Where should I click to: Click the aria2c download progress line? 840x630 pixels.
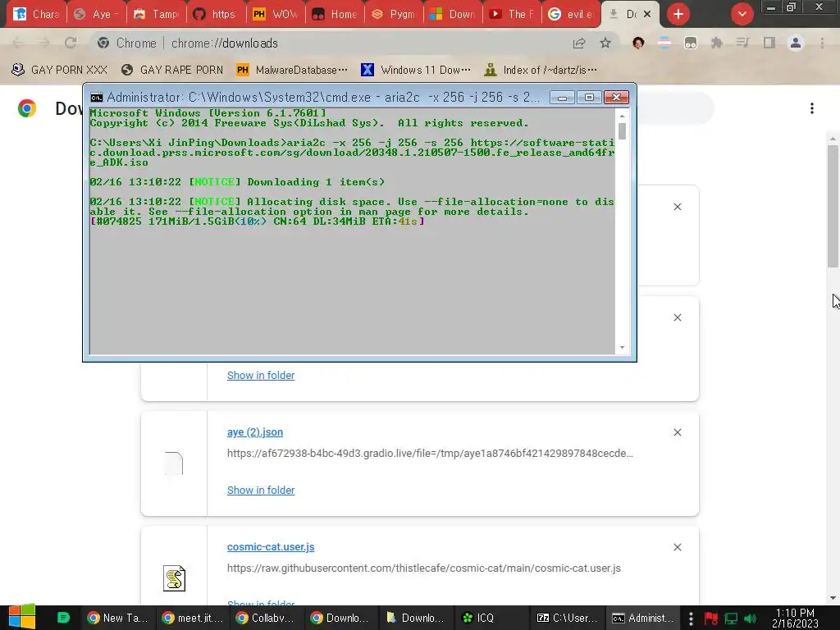(x=257, y=221)
